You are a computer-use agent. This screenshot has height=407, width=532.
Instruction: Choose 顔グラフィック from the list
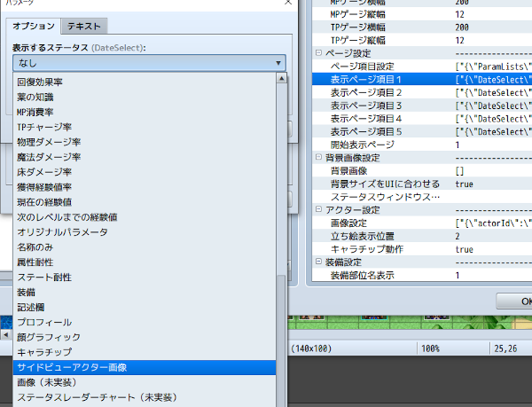tap(145, 337)
